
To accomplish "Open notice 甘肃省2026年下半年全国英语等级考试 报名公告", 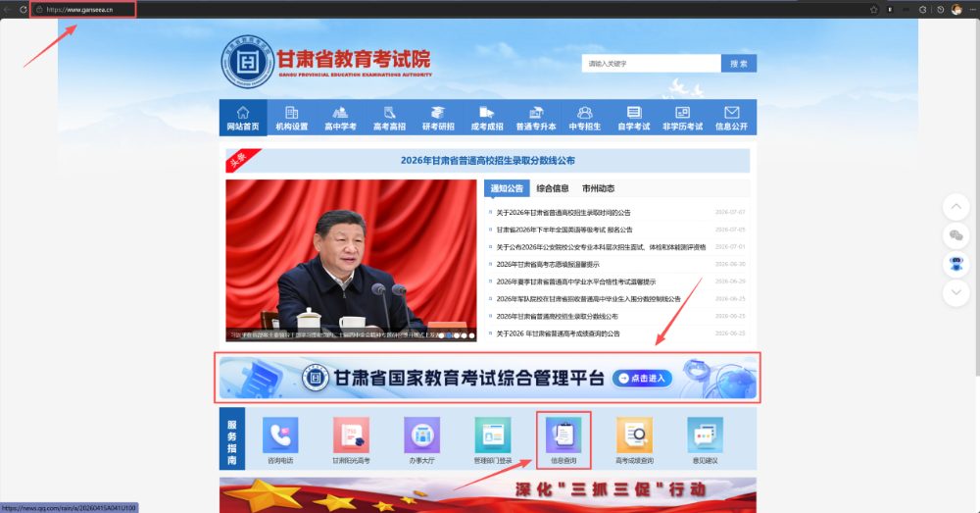I will point(563,230).
